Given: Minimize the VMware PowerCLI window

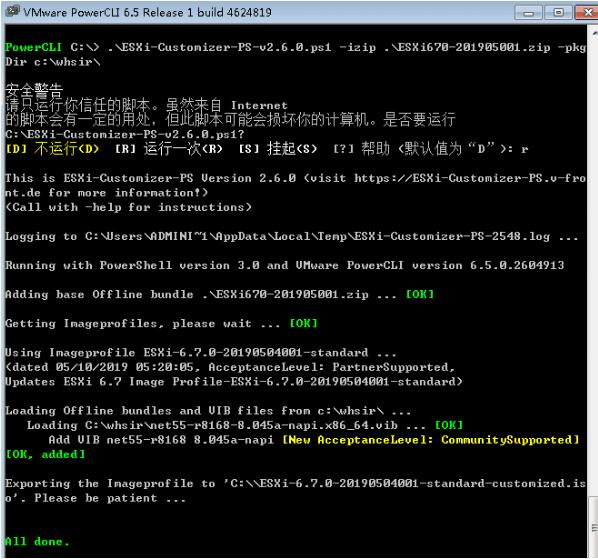Looking at the screenshot, I should point(528,13).
